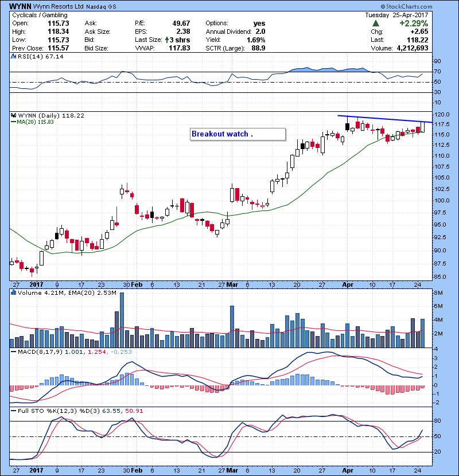Click the WYNN daily candlestick icon
Viewport: 459px width, 476px height.
[13, 116]
